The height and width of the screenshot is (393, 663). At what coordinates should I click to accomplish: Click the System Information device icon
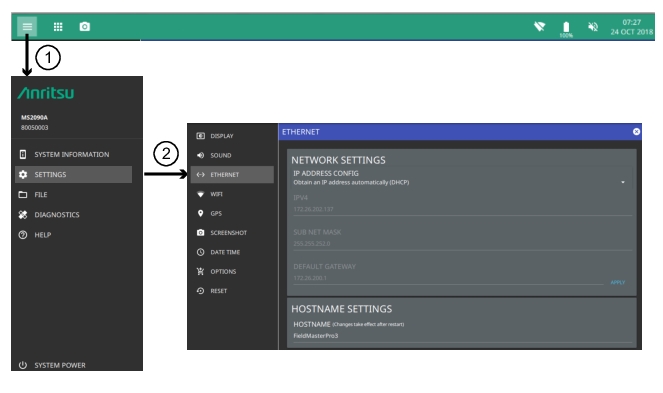point(23,154)
